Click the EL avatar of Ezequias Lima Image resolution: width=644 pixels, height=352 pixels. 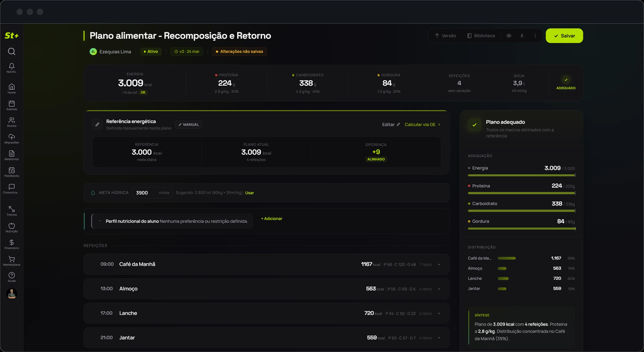[x=93, y=51]
